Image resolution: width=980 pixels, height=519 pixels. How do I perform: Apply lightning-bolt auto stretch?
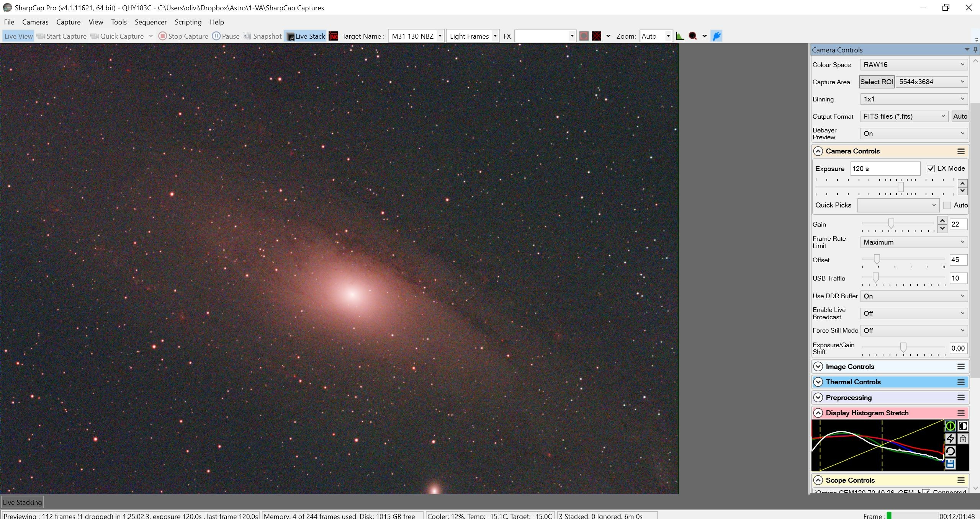click(950, 439)
